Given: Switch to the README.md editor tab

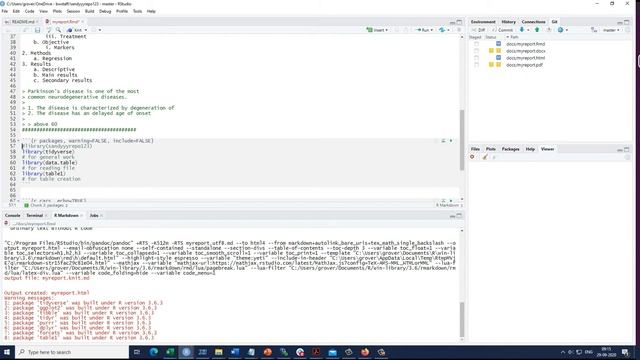Looking at the screenshot, I should coord(23,22).
